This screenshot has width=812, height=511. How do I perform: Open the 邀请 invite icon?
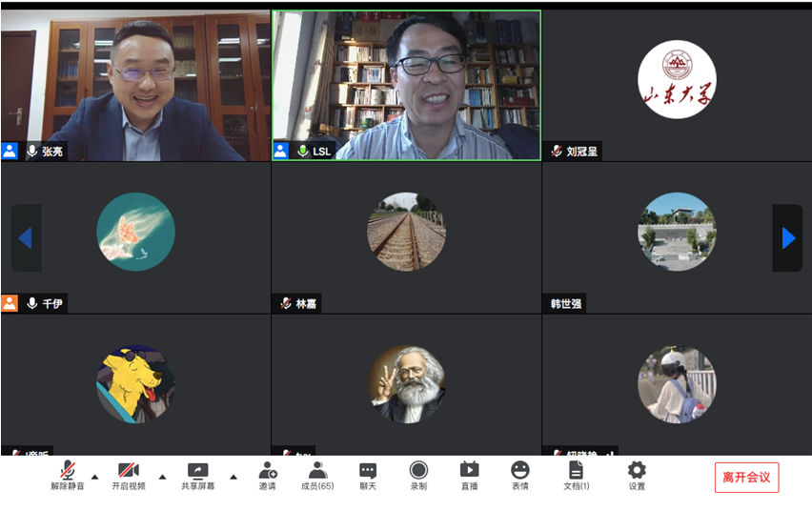(268, 474)
